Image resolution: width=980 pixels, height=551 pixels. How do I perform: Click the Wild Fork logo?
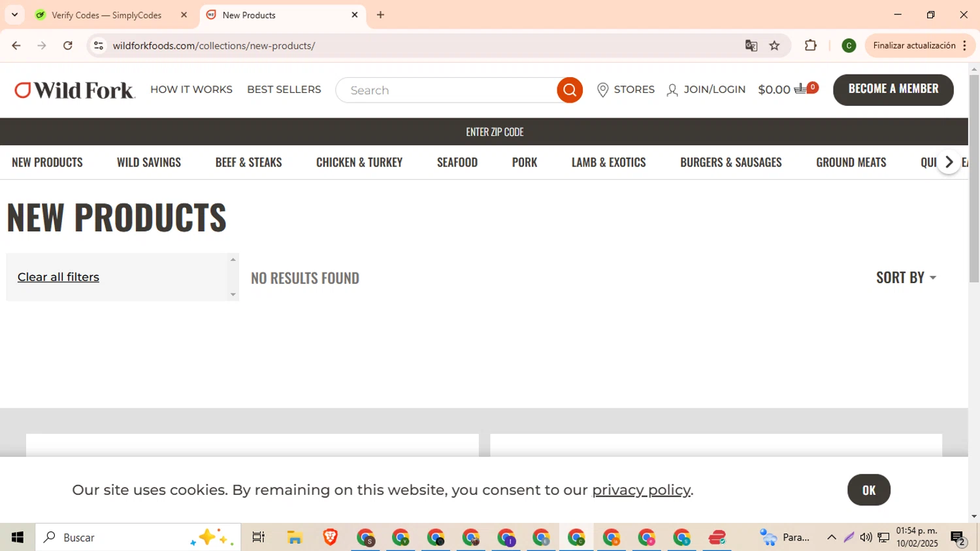(x=75, y=90)
